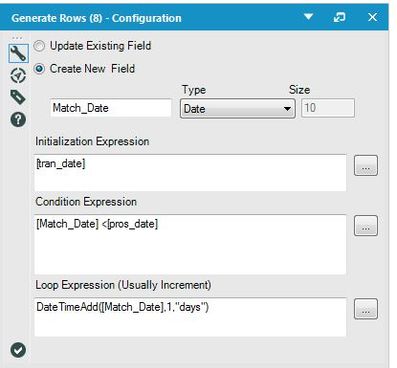Open the wrench Configuration tab icon

[x=18, y=53]
